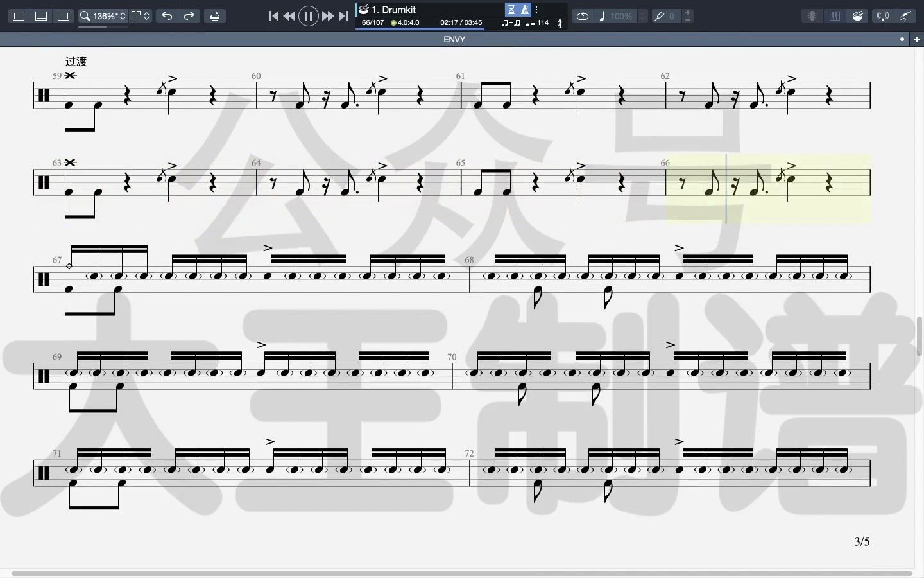This screenshot has height=578, width=924.
Task: Click bar number 72
Action: pyautogui.click(x=469, y=453)
